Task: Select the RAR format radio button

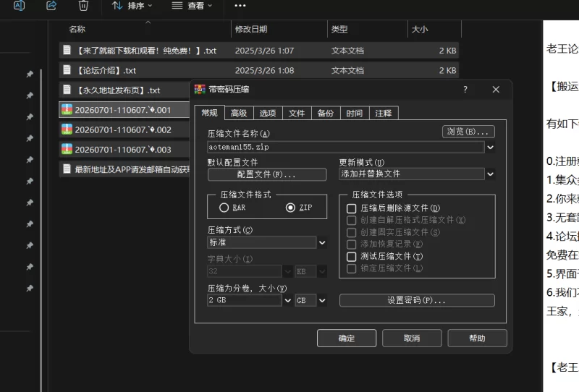Action: tap(224, 208)
